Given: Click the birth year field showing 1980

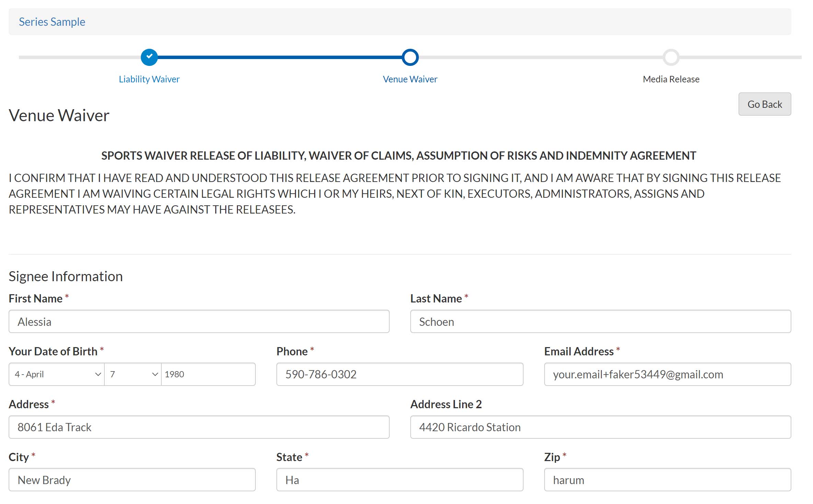Looking at the screenshot, I should [x=208, y=374].
